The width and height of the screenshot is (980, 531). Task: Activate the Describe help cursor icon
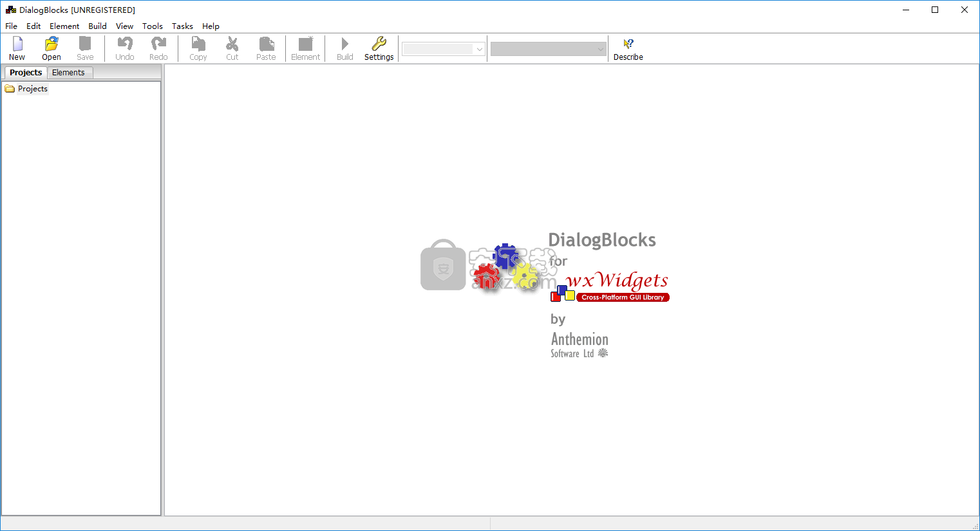tap(628, 44)
